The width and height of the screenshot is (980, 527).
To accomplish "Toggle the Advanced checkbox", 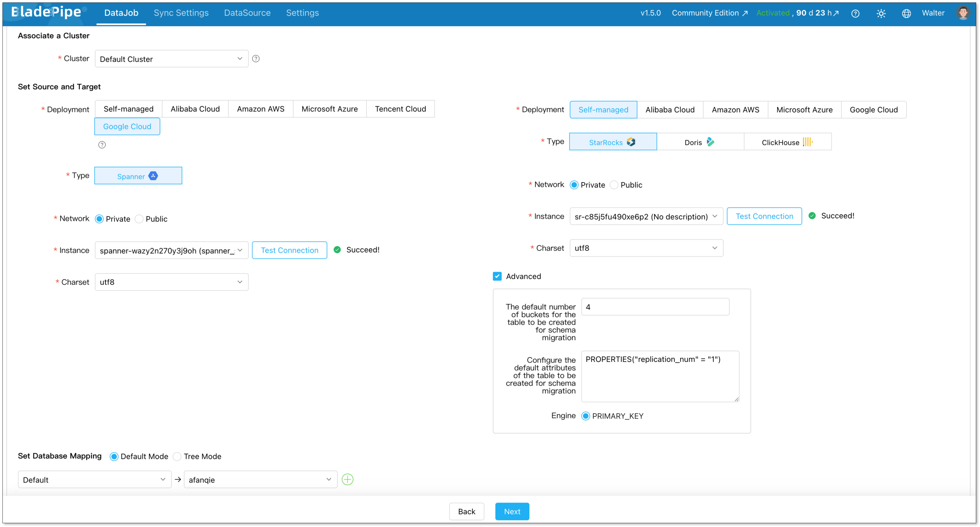I will (497, 276).
